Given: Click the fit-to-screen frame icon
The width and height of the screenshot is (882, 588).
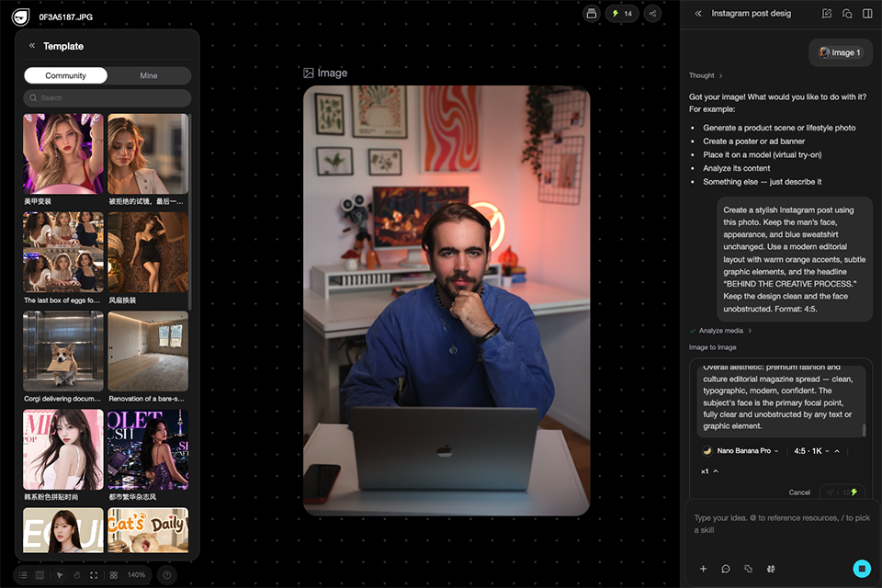Looking at the screenshot, I should [x=94, y=575].
